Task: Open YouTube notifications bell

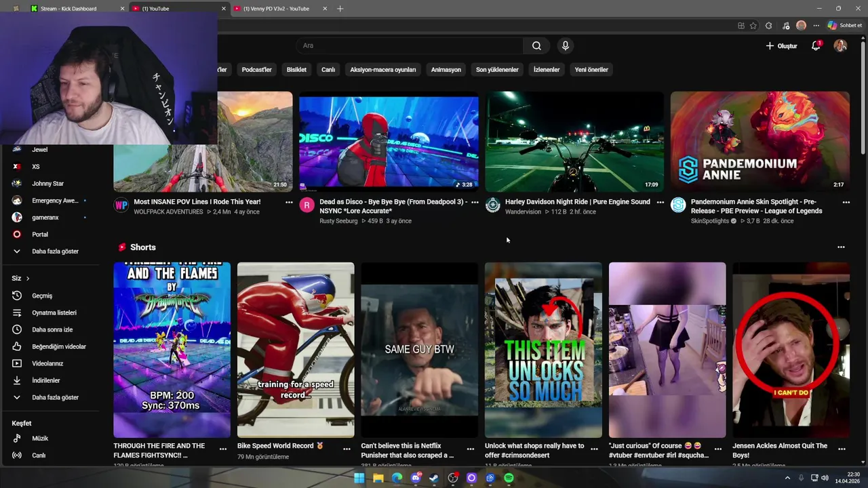Action: (816, 45)
